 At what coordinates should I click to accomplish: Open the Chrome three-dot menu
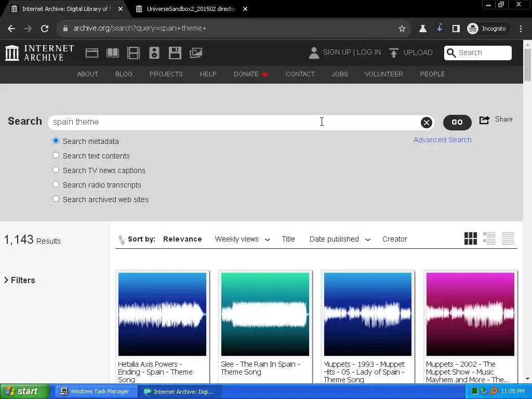click(x=521, y=29)
